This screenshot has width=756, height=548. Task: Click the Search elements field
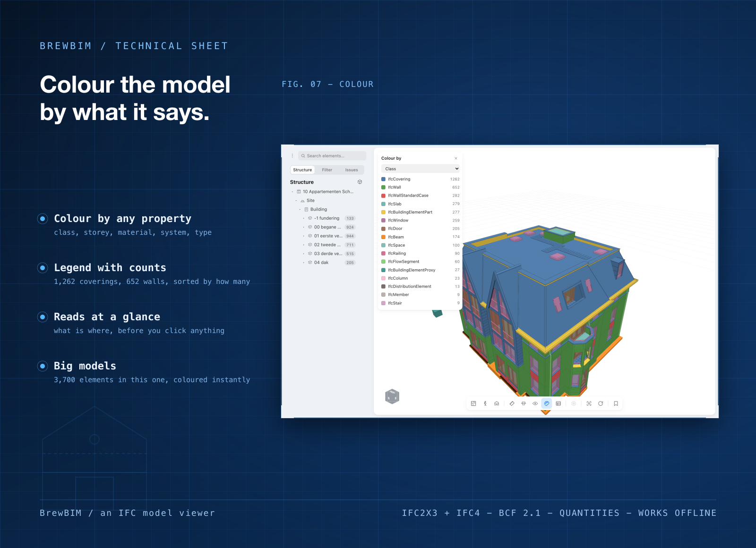(x=332, y=155)
